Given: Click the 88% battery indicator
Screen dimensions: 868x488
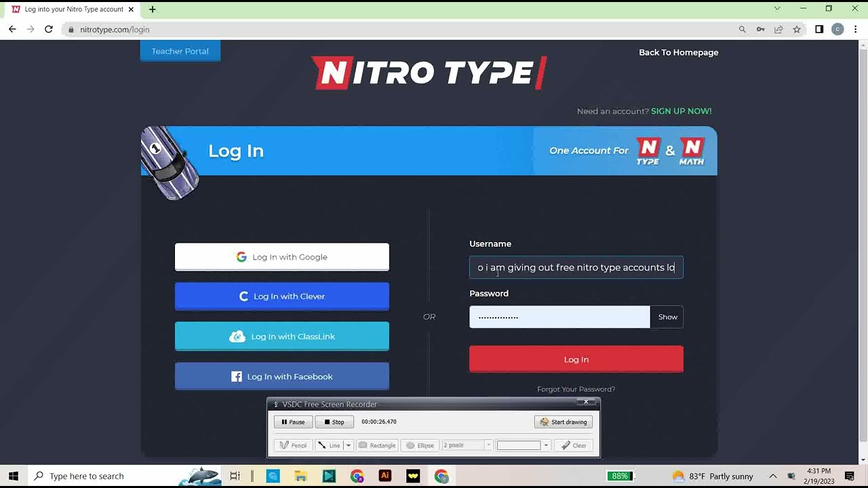Looking at the screenshot, I should (x=620, y=476).
